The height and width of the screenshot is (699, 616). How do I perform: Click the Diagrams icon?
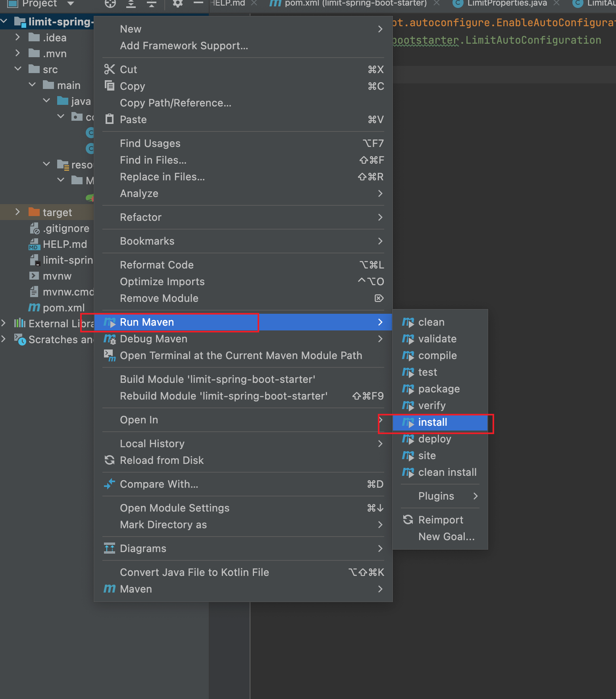(x=110, y=548)
